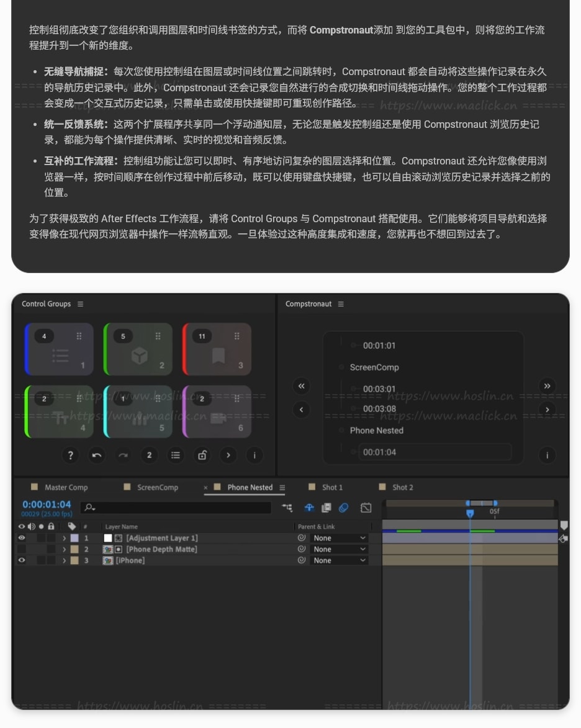Viewport: 581px width, 728px height.
Task: Click the help question mark button
Action: pyautogui.click(x=71, y=455)
